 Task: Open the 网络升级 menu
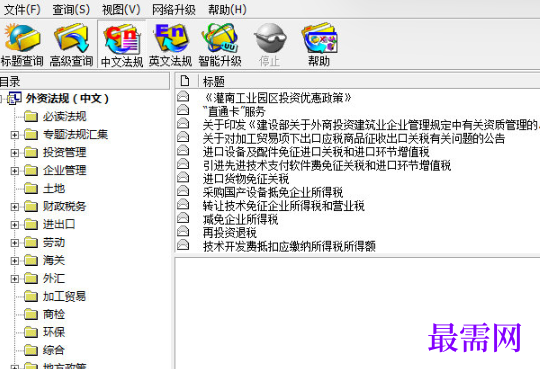click(x=174, y=9)
